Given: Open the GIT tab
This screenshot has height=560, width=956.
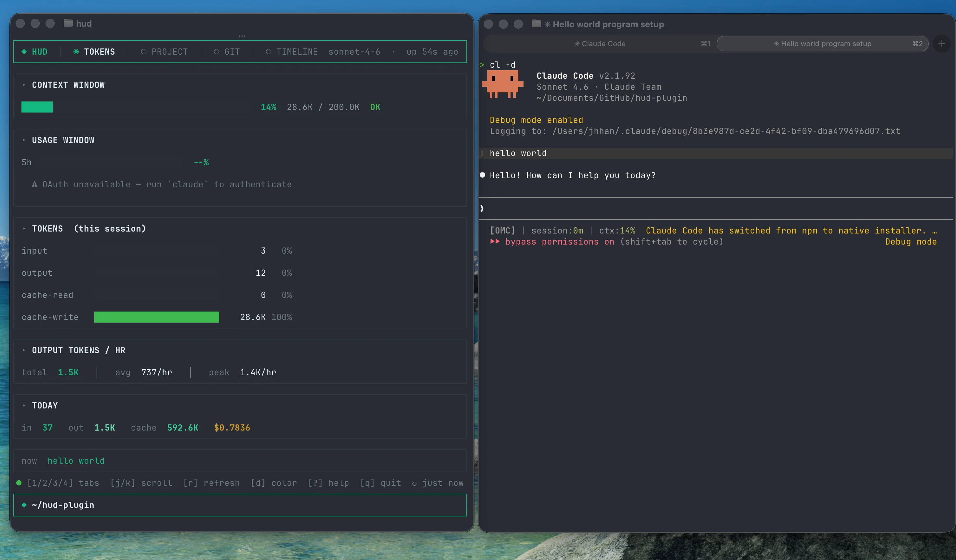Looking at the screenshot, I should tap(226, 52).
